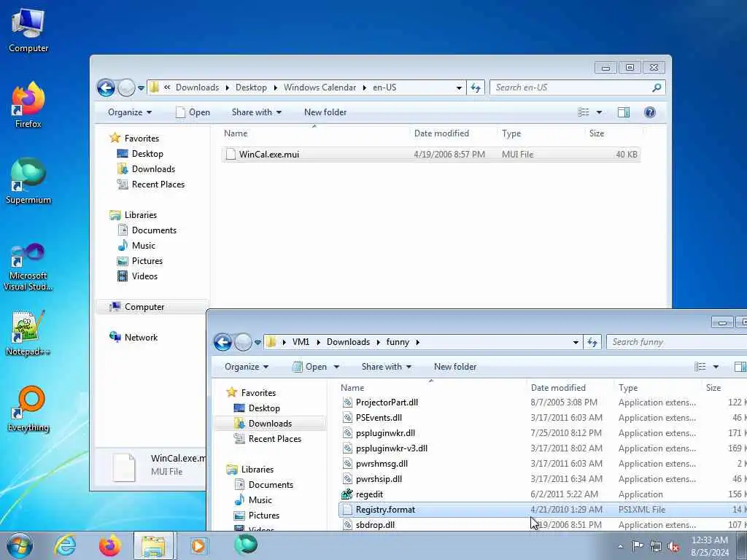Open the Computer desktop icon
747x560 pixels.
tap(28, 31)
